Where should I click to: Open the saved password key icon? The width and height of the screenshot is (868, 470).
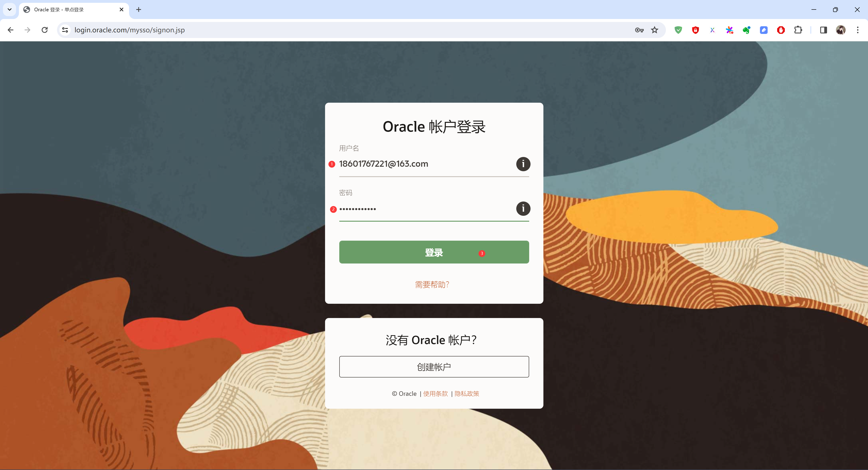pyautogui.click(x=639, y=30)
